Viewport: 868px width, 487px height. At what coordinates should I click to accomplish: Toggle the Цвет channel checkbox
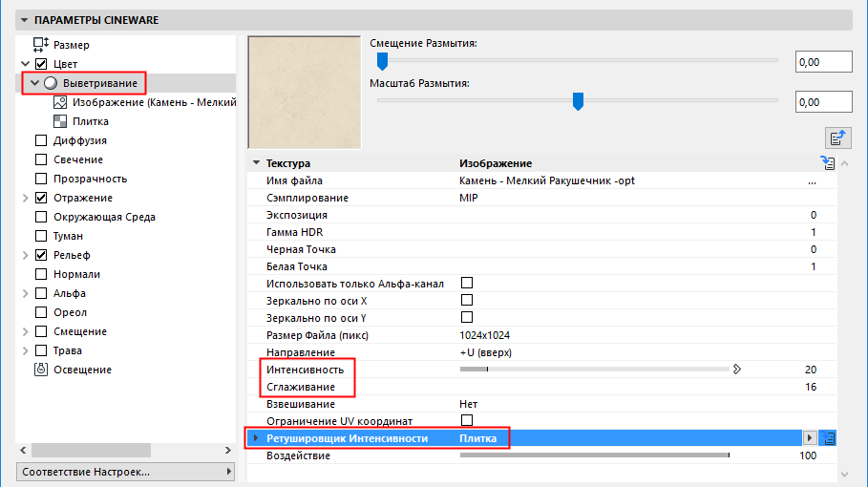[41, 64]
